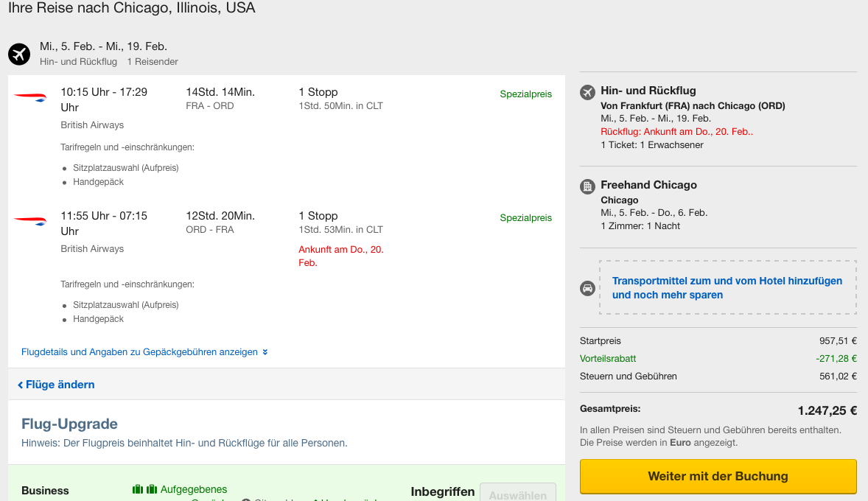Click the airplane icon beside trip dates
This screenshot has width=868, height=501.
[19, 54]
